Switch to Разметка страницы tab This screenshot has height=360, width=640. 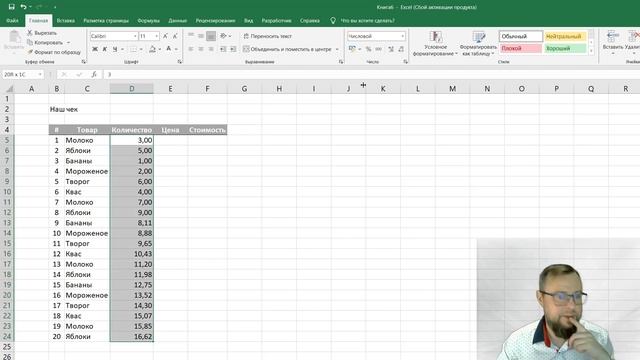point(106,20)
